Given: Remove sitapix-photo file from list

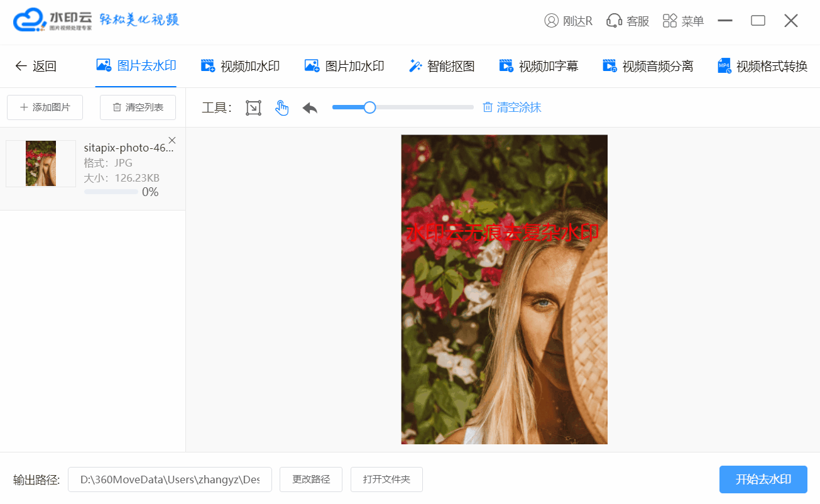Looking at the screenshot, I should coord(172,140).
